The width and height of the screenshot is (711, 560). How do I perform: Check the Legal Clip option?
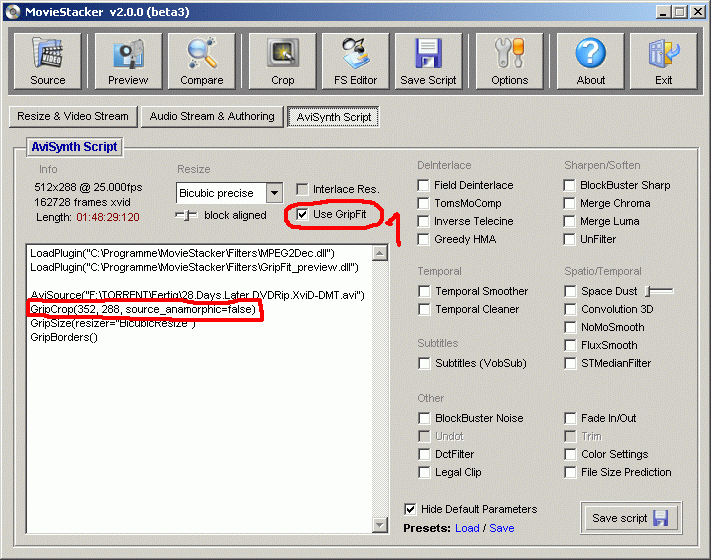point(424,472)
